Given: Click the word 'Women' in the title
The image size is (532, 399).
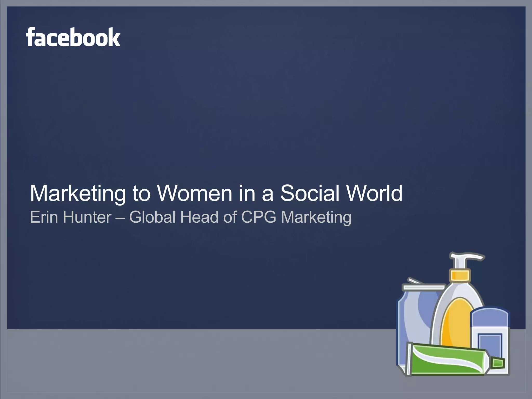Looking at the screenshot, I should tap(194, 193).
